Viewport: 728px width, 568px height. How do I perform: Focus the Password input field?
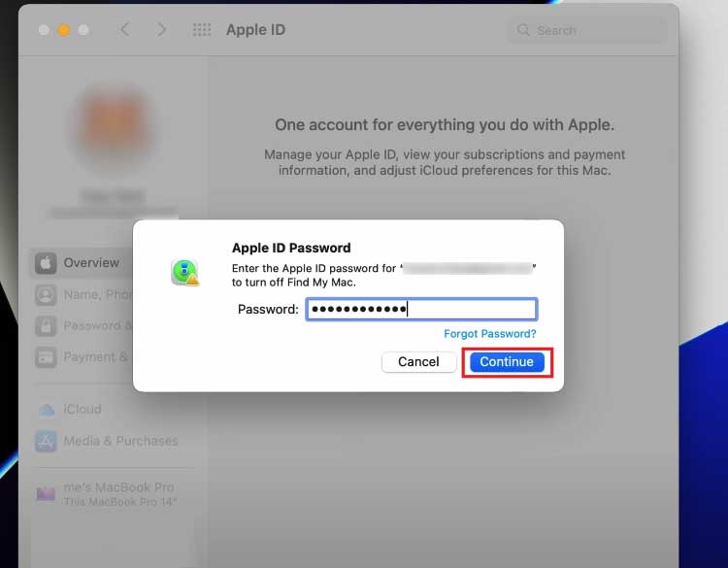point(421,309)
